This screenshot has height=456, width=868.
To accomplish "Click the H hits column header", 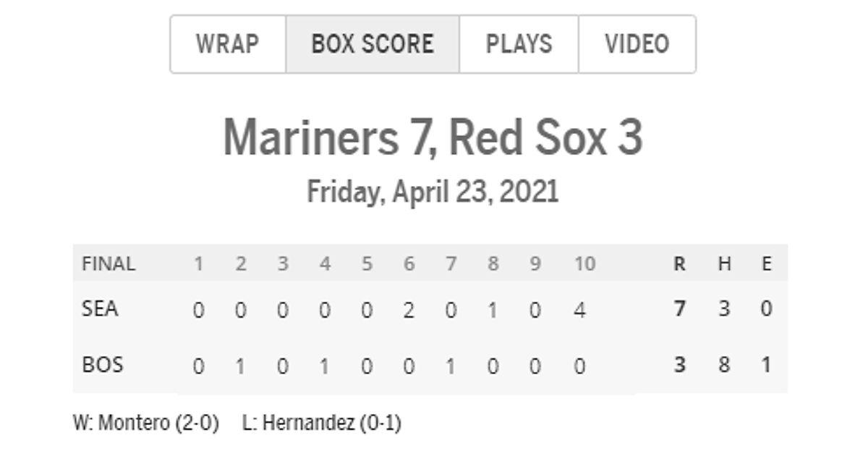I will click(x=724, y=264).
